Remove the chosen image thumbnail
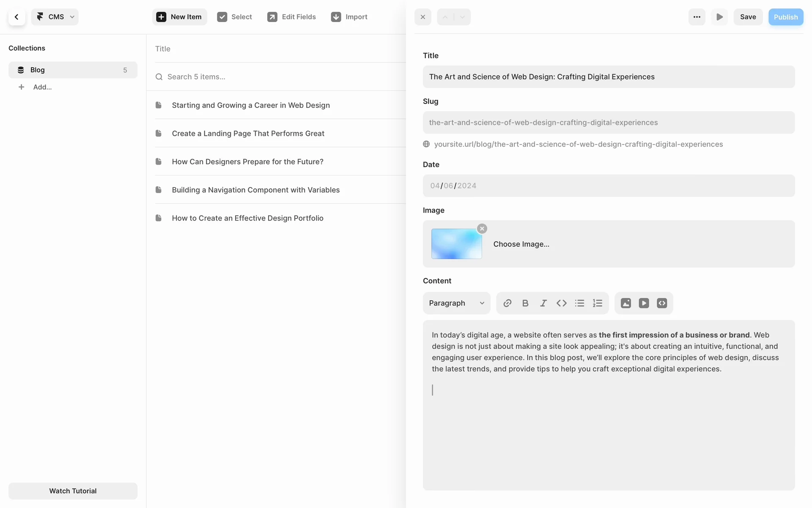 point(482,229)
